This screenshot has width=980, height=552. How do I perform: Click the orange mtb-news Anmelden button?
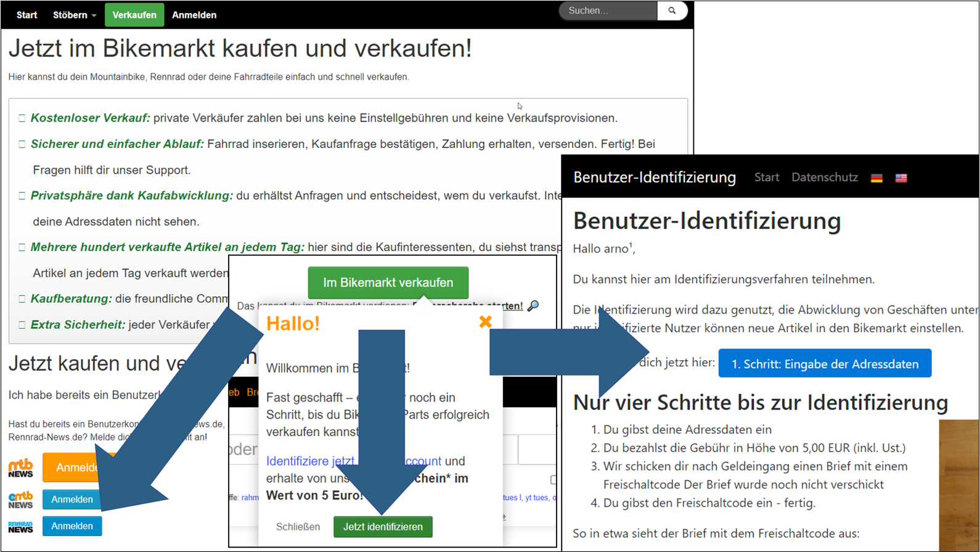[74, 468]
